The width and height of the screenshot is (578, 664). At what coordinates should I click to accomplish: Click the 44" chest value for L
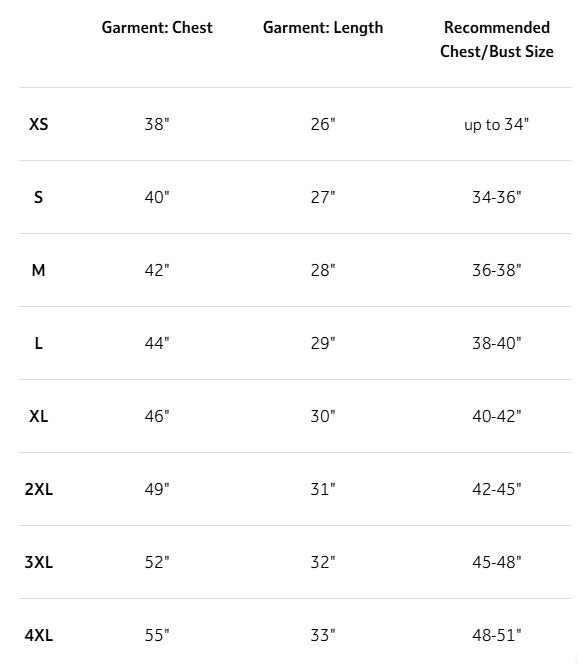coord(157,343)
